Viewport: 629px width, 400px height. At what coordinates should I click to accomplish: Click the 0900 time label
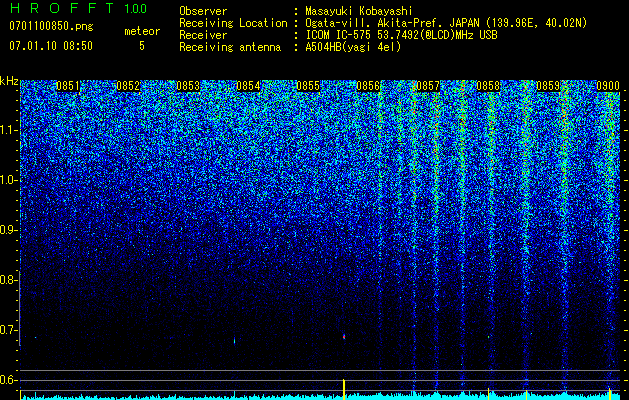pyautogui.click(x=608, y=86)
